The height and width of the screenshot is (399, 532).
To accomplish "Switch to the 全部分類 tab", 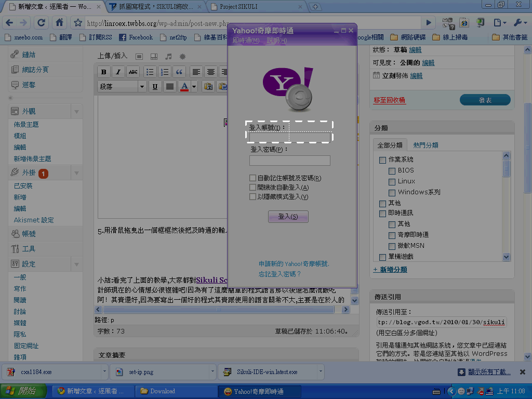I will 390,145.
